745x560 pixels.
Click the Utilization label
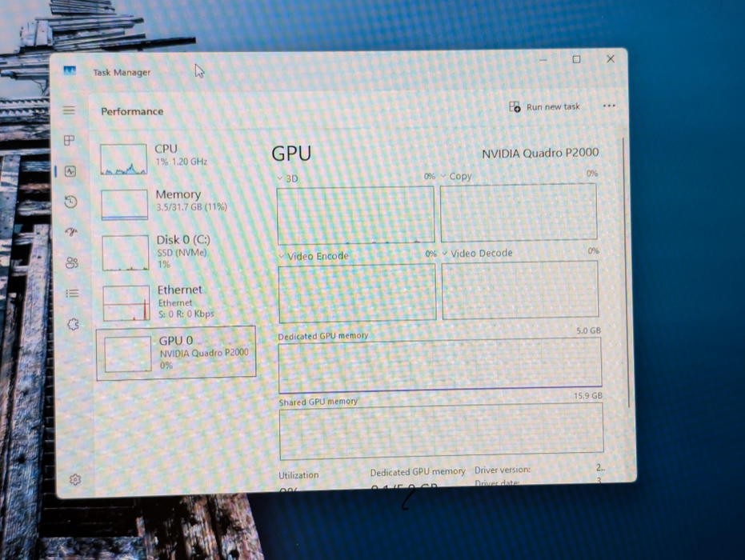(298, 475)
